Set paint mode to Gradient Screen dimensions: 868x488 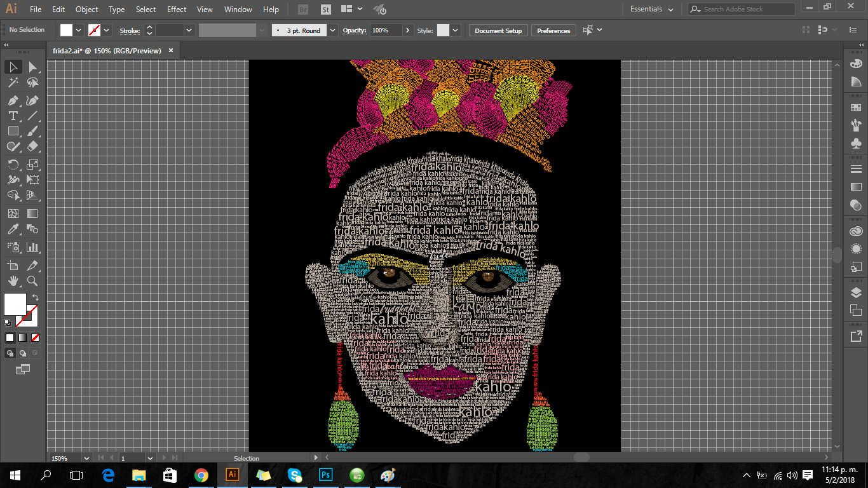click(x=22, y=337)
